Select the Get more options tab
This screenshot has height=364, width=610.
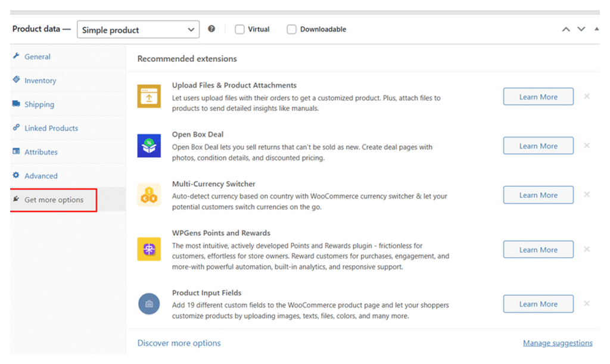coord(54,200)
